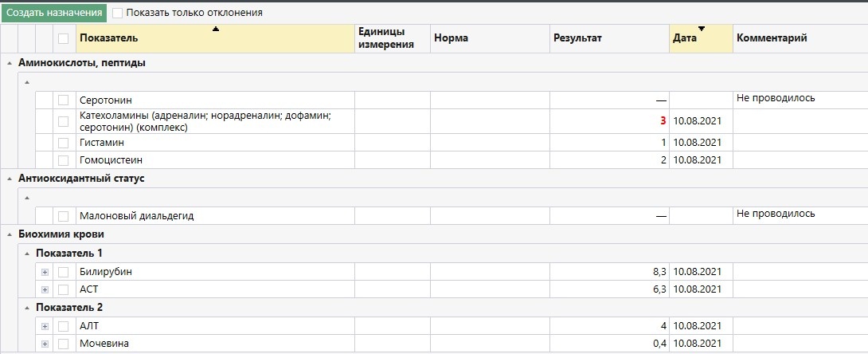868x354 pixels.
Task: Collapse the Аминокислоты, пептиды group
Action: (x=8, y=63)
